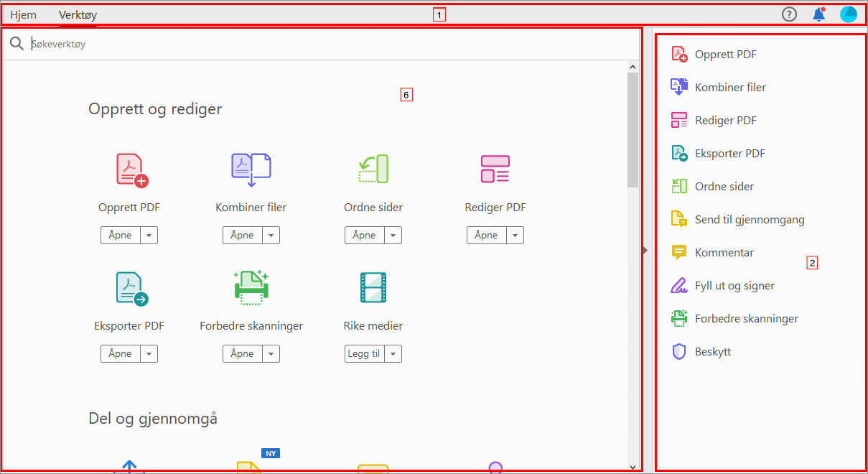This screenshot has height=474, width=868.
Task: Open dropdown arrow next to Eksporter PDF Åpne
Action: 149,354
